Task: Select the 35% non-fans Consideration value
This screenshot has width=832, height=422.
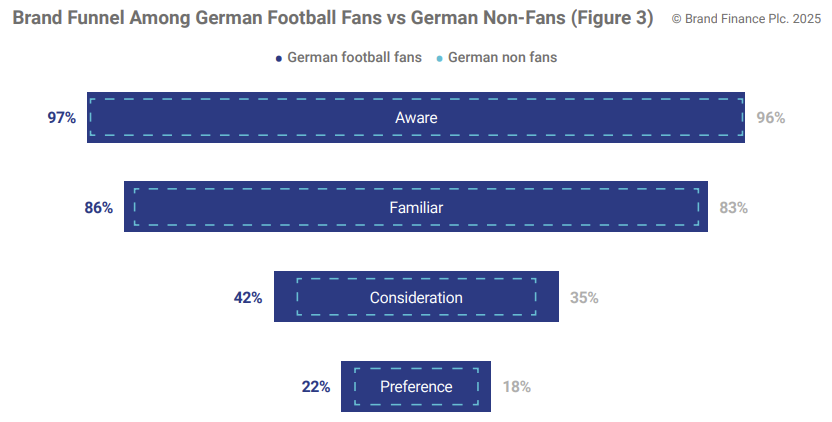Action: pyautogui.click(x=584, y=298)
